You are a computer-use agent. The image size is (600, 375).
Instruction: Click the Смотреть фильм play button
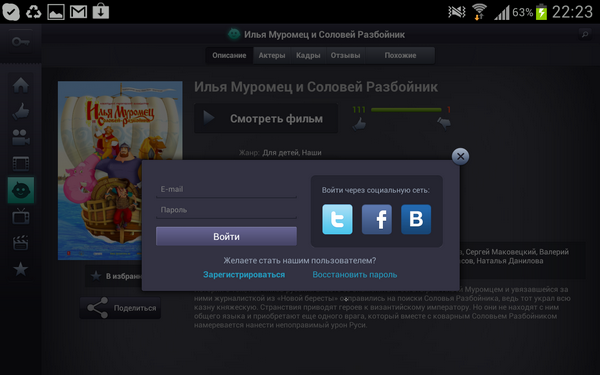266,118
